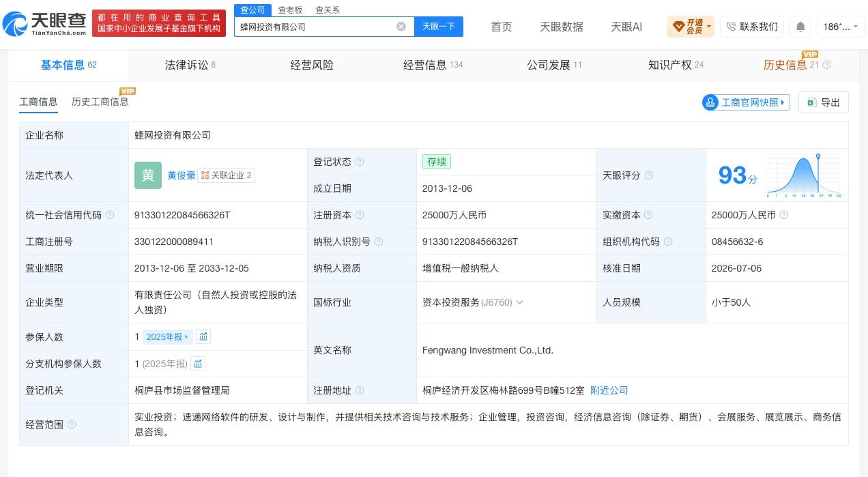
Task: Click the 存续 status badge
Action: pos(437,162)
